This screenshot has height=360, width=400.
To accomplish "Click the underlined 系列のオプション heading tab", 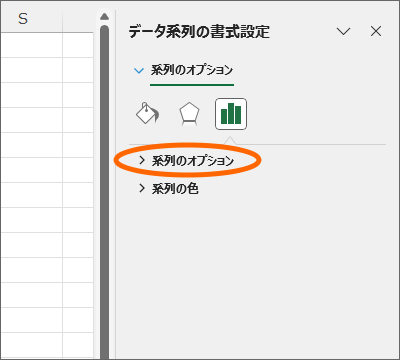I will [x=192, y=70].
